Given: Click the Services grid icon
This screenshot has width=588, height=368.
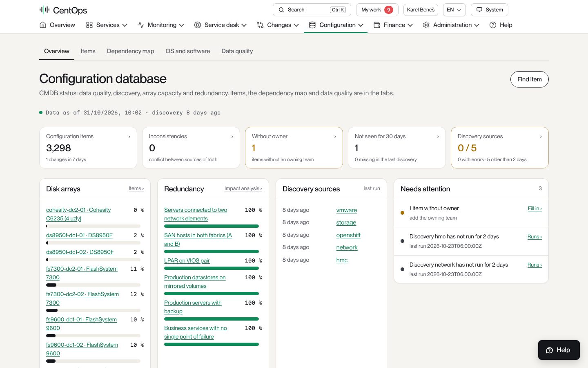Looking at the screenshot, I should [89, 25].
